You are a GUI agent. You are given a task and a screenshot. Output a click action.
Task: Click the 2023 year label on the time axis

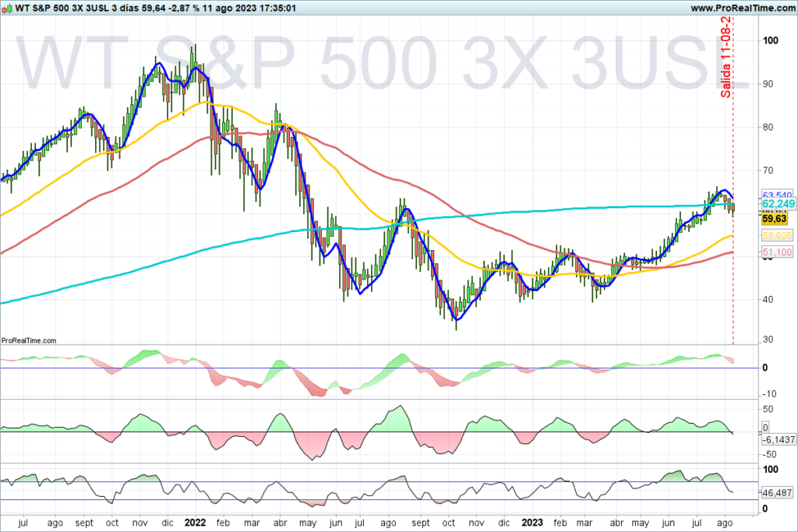[532, 523]
